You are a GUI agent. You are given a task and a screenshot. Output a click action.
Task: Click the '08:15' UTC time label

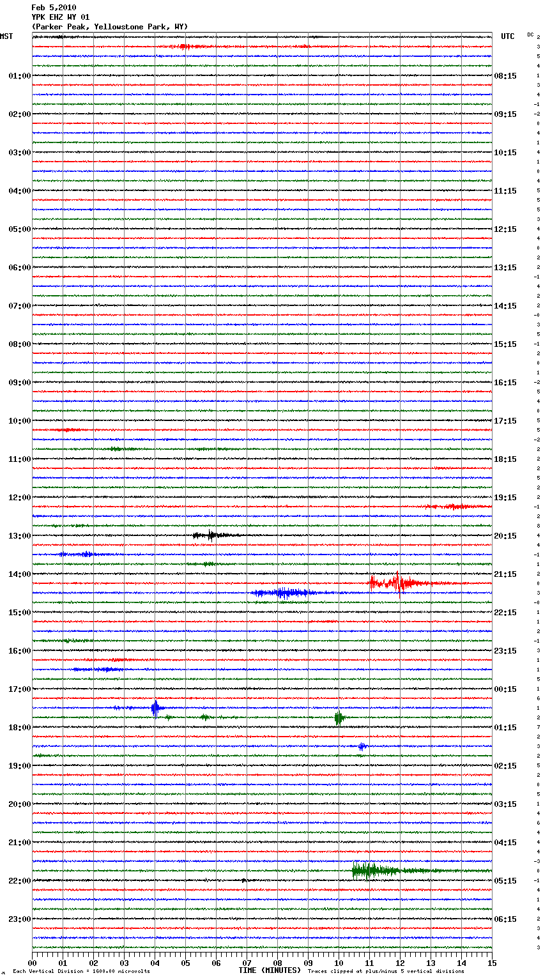(505, 76)
